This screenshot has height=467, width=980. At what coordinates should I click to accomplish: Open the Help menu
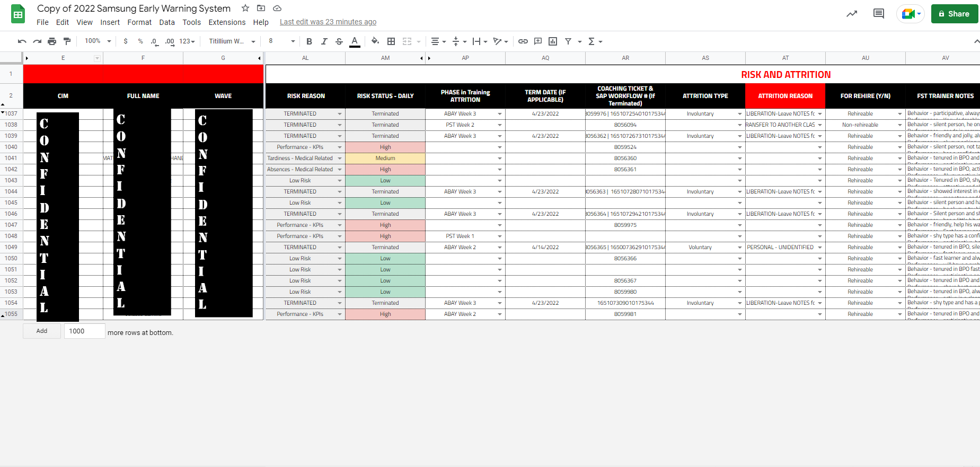(261, 22)
